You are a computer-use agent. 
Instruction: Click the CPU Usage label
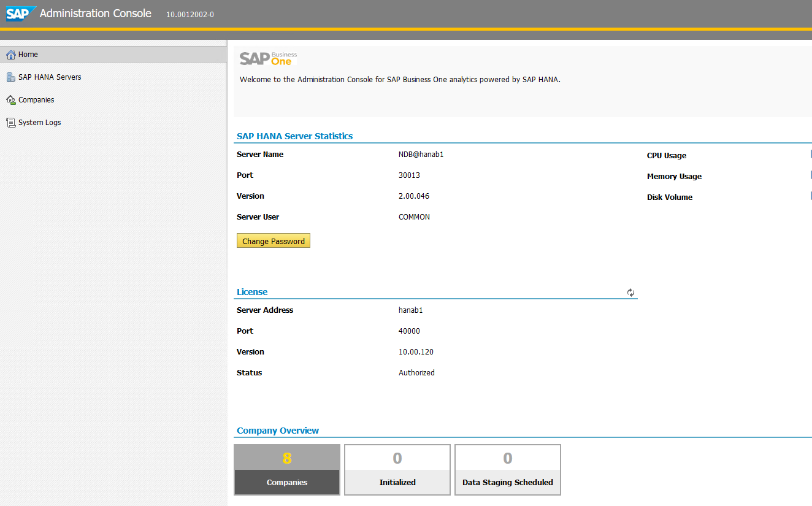click(x=667, y=156)
